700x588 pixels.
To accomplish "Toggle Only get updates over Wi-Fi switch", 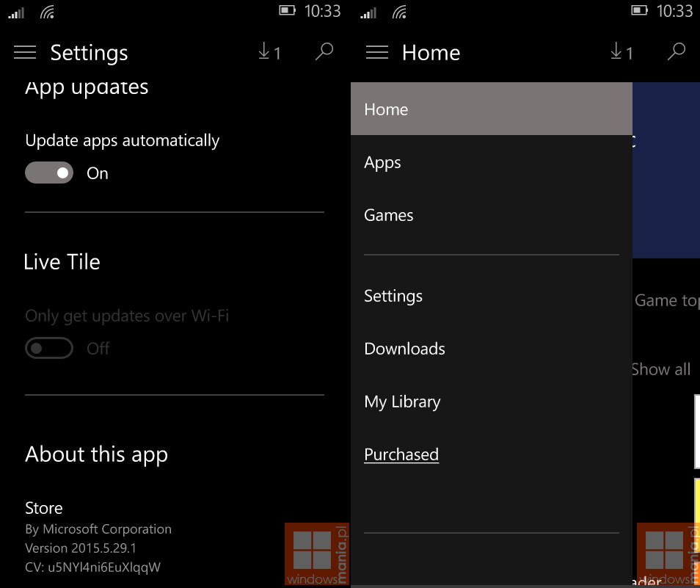I will (49, 348).
